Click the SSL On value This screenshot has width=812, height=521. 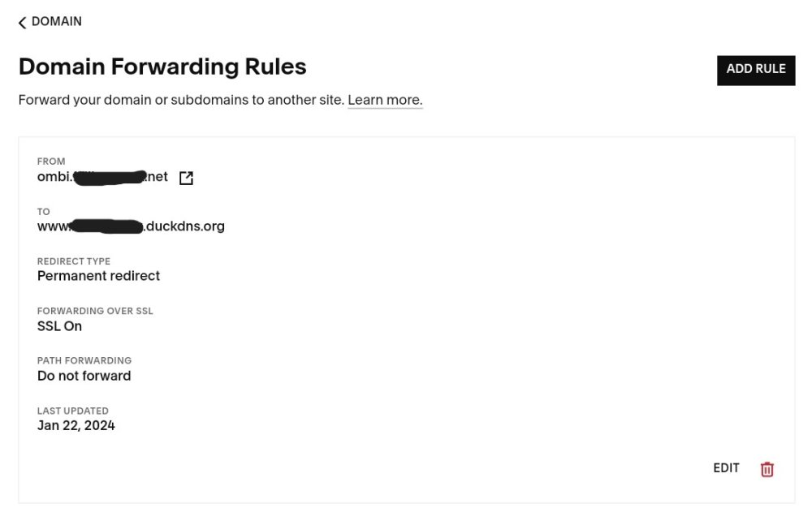tap(59, 326)
